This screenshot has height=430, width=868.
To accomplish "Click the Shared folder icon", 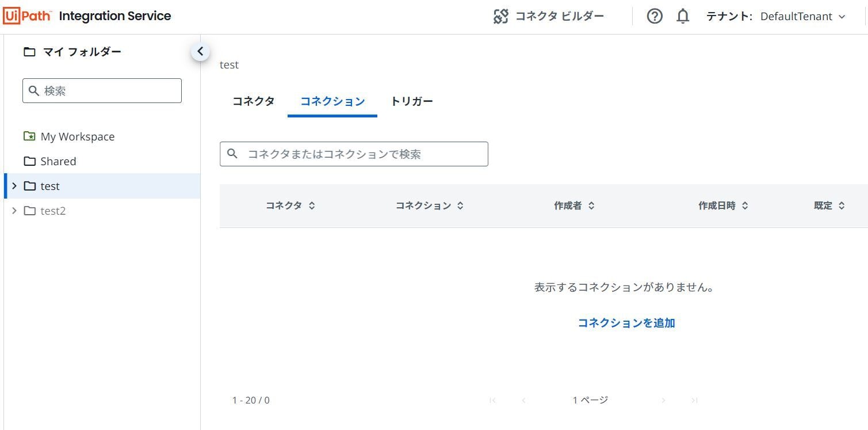I will point(29,161).
